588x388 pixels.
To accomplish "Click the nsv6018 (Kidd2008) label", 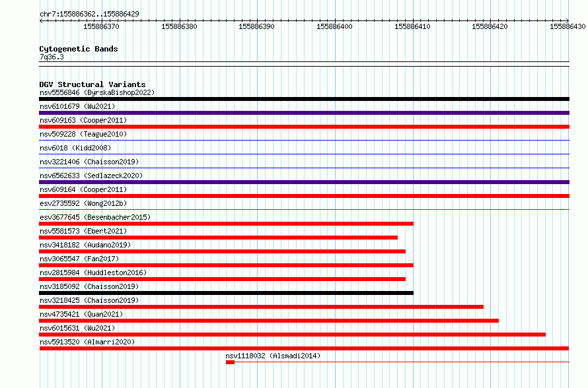I will click(x=75, y=148).
